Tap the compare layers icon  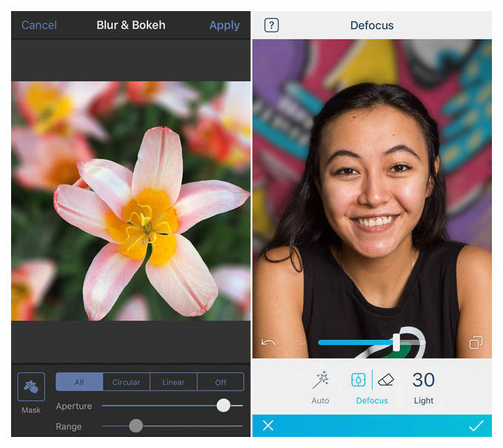click(x=476, y=342)
